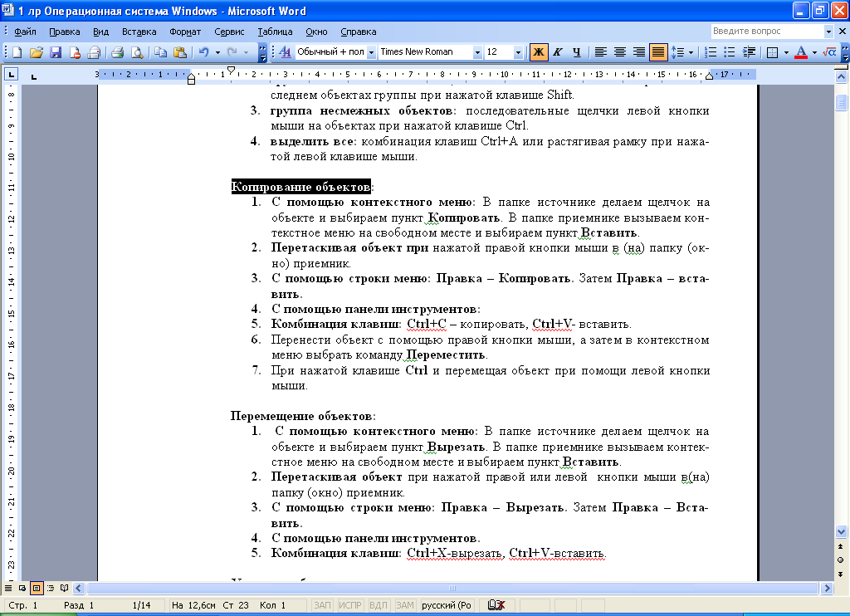Copy the selection with the Copy icon

pos(160,52)
